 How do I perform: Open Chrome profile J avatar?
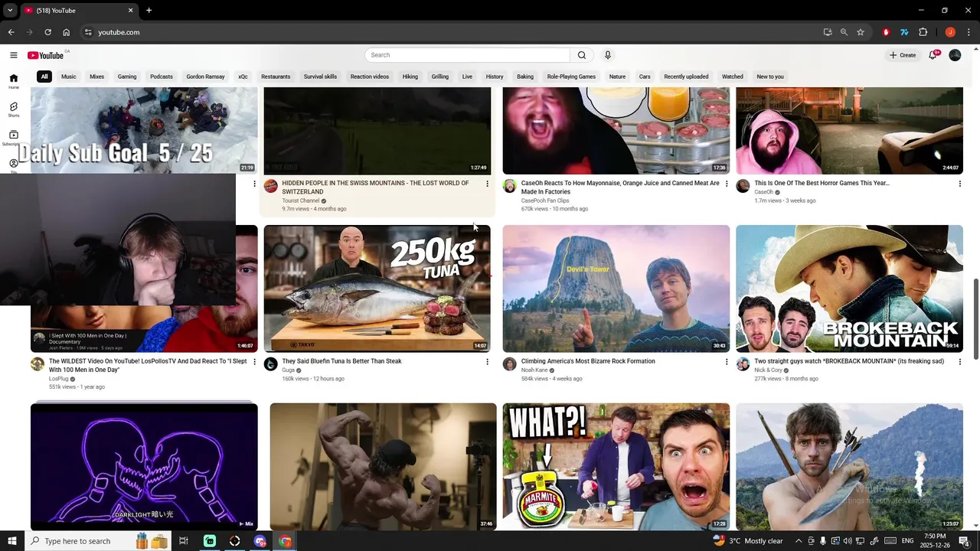(x=950, y=32)
